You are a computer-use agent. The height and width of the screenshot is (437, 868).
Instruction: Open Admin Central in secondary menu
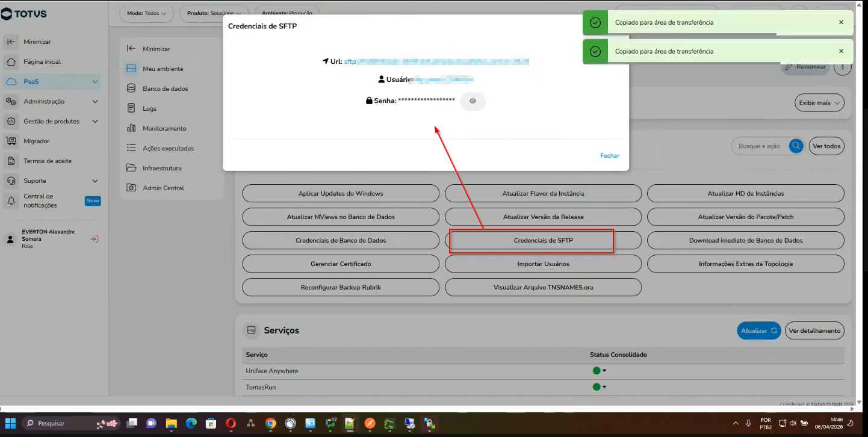tap(163, 188)
